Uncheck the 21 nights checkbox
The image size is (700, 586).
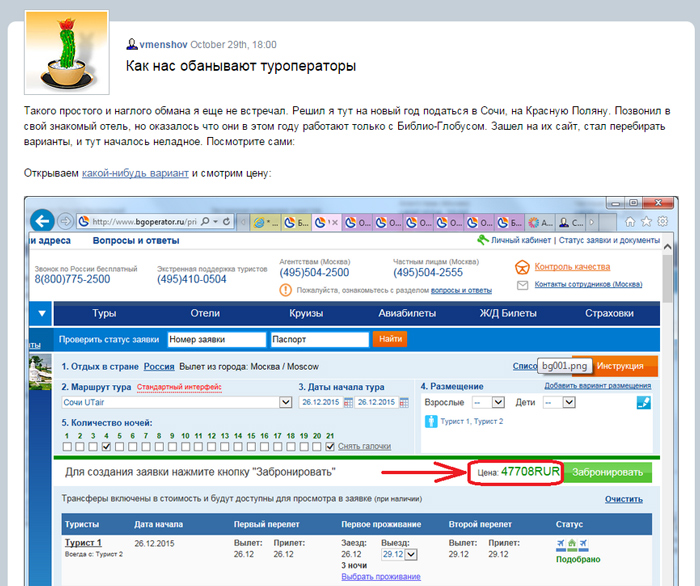[330, 446]
